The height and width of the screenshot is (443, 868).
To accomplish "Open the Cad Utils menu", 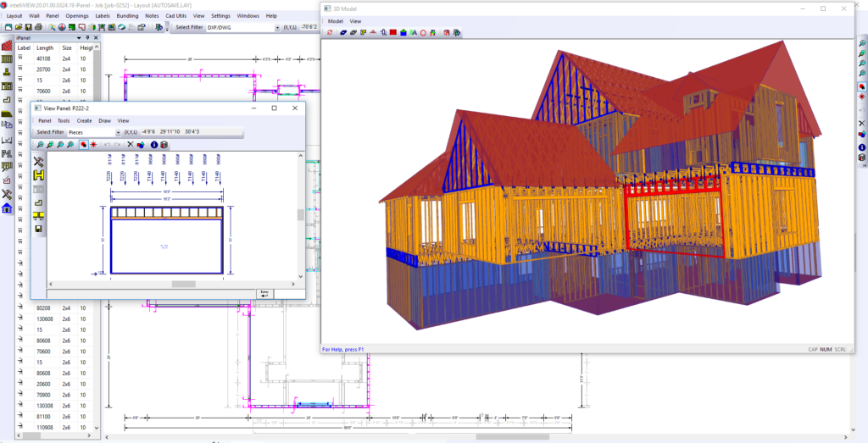I will [176, 15].
